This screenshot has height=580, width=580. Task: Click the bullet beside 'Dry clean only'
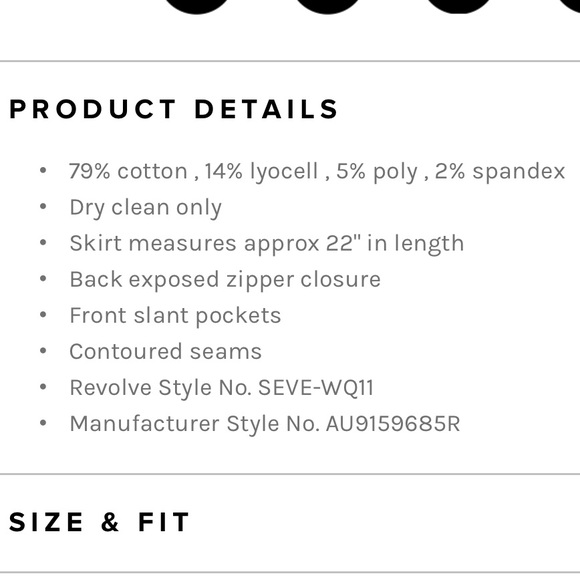(43, 206)
